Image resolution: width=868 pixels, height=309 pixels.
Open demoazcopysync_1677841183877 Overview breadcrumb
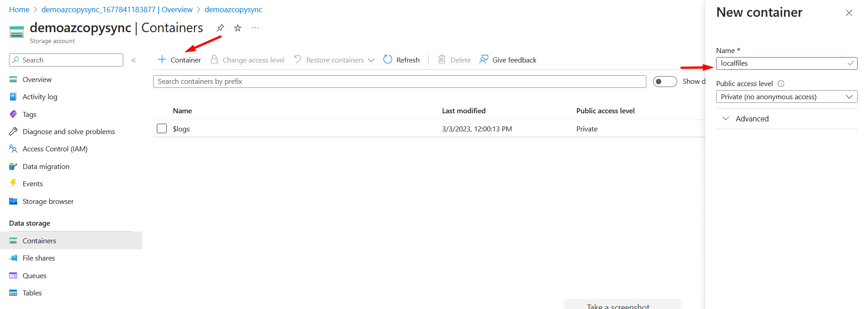[117, 10]
